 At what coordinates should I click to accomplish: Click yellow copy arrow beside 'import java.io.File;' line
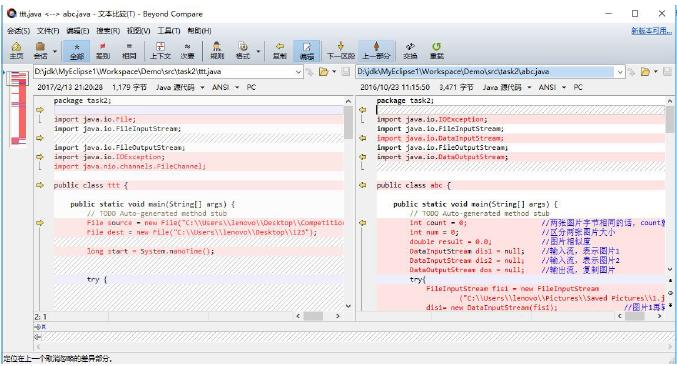point(40,110)
